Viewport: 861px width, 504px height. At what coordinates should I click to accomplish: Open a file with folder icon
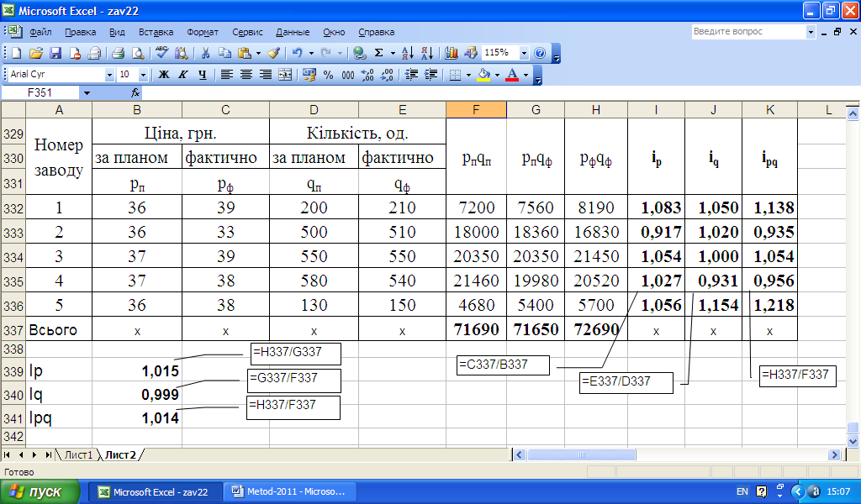[35, 53]
